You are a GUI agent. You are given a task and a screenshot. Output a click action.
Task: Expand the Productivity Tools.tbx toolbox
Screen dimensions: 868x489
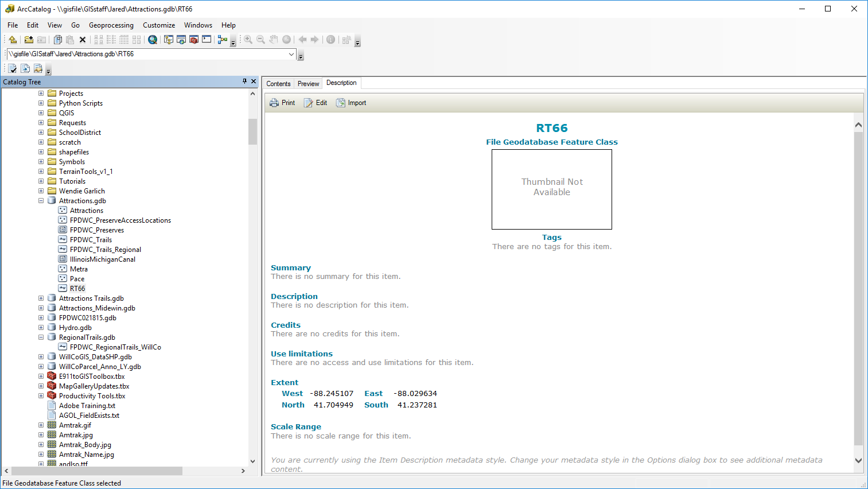coord(41,396)
